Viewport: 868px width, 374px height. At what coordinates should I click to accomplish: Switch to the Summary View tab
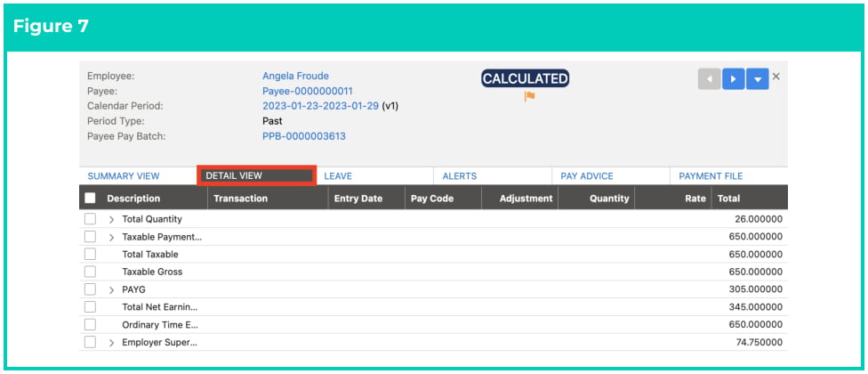(124, 176)
